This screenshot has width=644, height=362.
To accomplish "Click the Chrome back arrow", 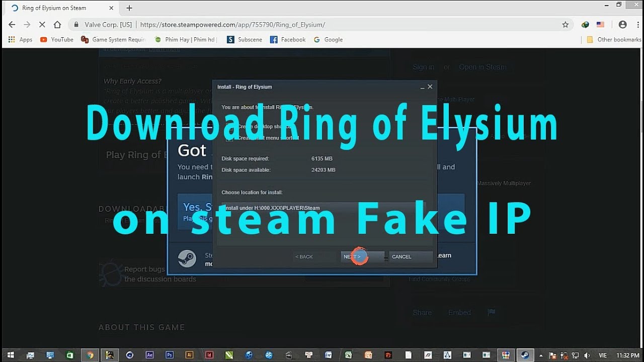I will [12, 25].
